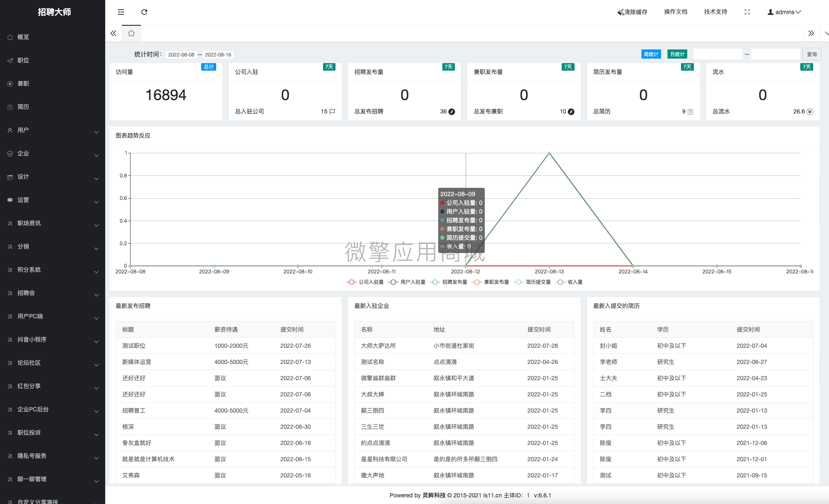This screenshot has width=829, height=504.
Task: Click the 职位 paper-plane icon in sidebar
Action: click(x=10, y=60)
